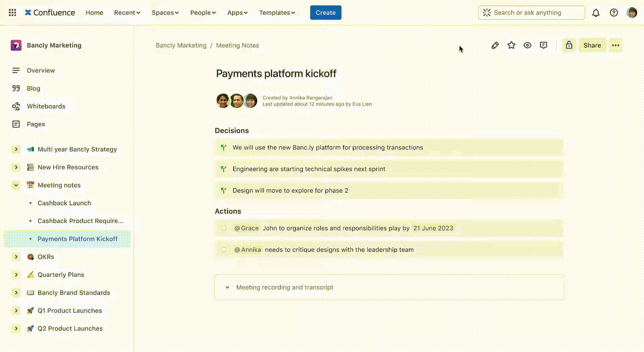Click the Overview sidebar icon
This screenshot has width=644, height=352.
pyautogui.click(x=16, y=71)
